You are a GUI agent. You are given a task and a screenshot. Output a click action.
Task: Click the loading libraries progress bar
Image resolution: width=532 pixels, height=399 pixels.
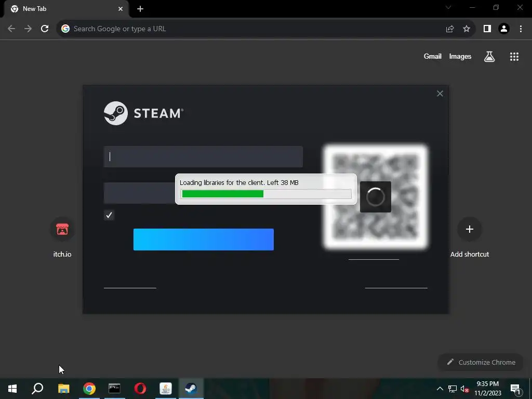pyautogui.click(x=266, y=194)
